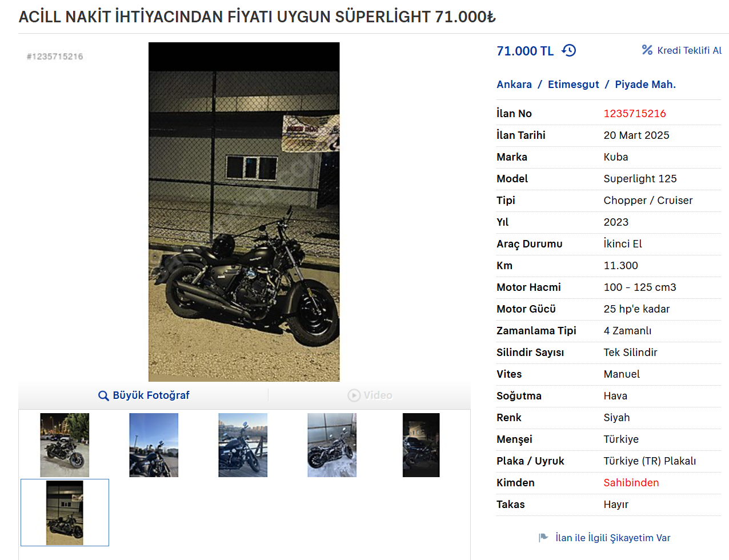Switch to the Video tab
729x560 pixels.
370,395
